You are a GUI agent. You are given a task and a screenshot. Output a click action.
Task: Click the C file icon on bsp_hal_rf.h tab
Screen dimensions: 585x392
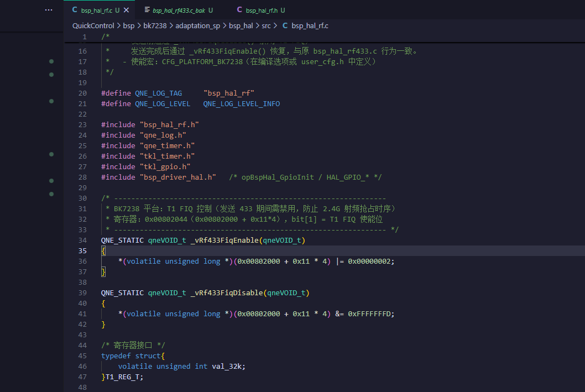pyautogui.click(x=239, y=10)
